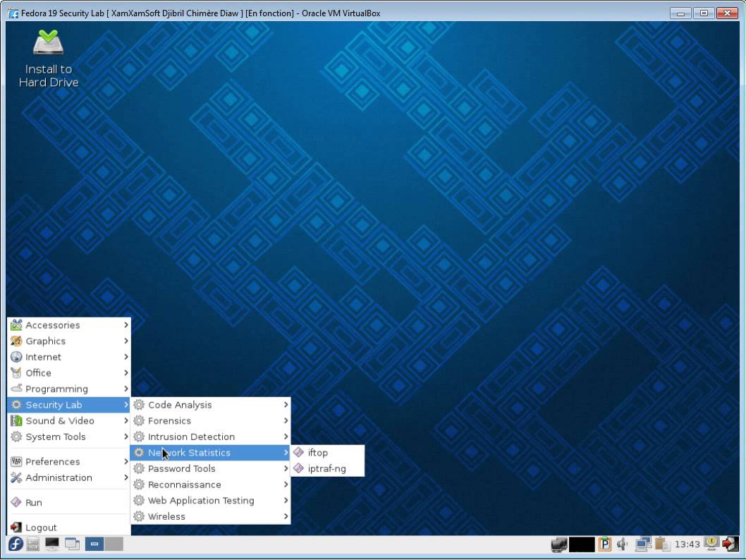Viewport: 746px width, 560px height.
Task: Expand the Graphics submenu arrow
Action: tap(126, 341)
